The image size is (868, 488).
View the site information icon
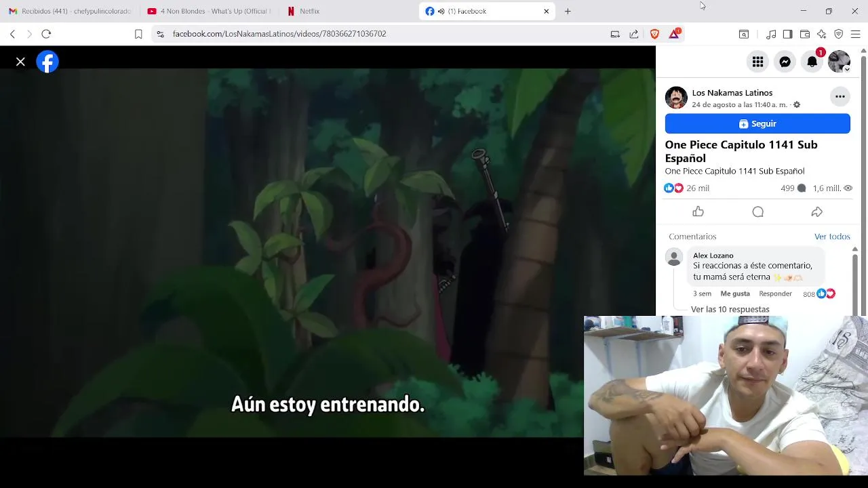[160, 34]
